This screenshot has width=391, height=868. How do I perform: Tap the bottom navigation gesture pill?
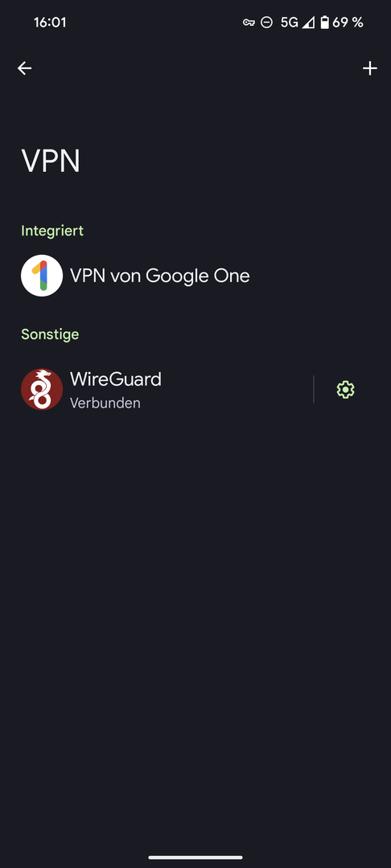click(195, 858)
